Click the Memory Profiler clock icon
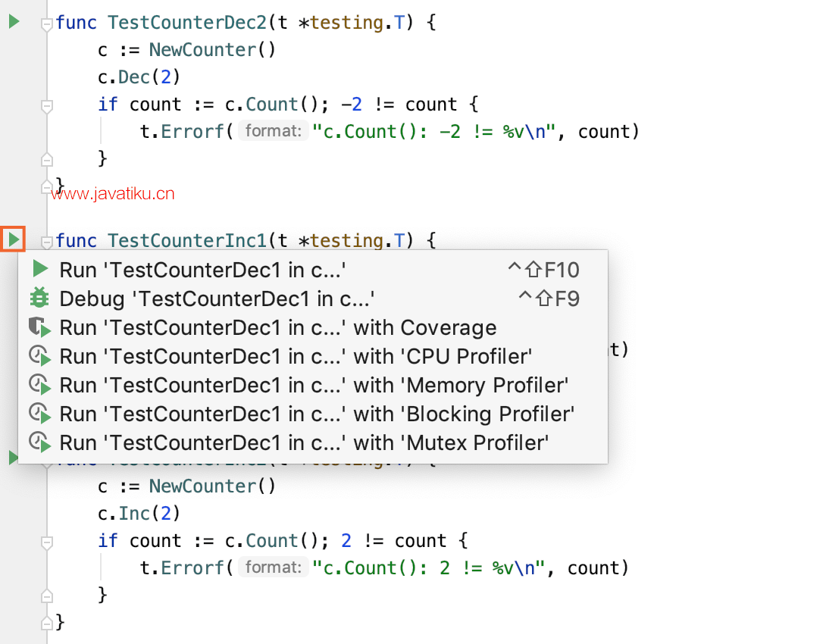The height and width of the screenshot is (644, 826). (x=39, y=386)
